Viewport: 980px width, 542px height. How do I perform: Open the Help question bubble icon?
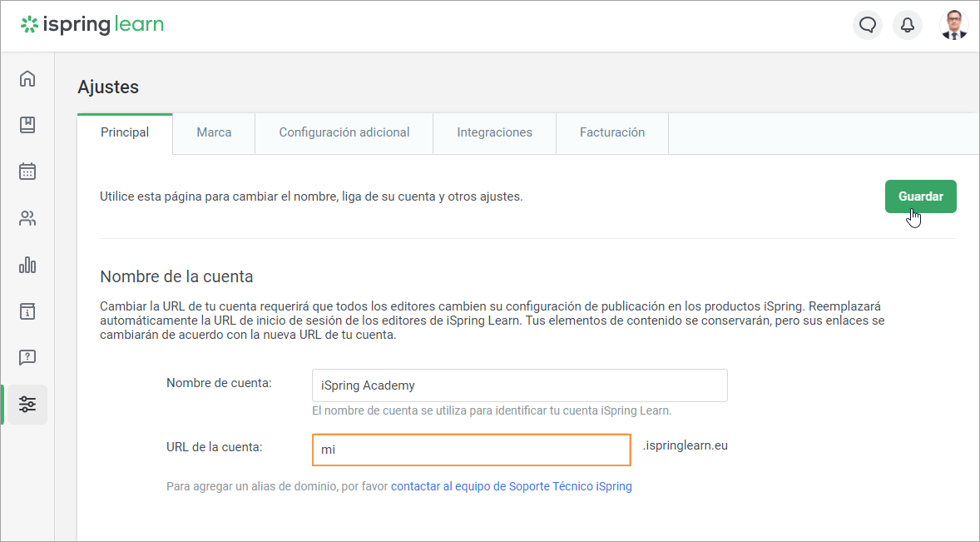tap(27, 357)
